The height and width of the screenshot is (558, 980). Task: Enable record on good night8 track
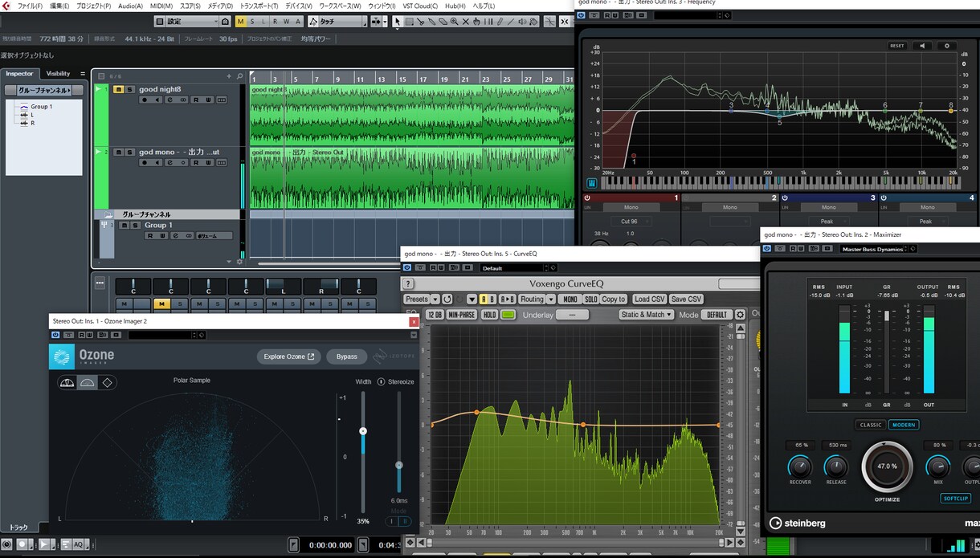[x=145, y=100]
